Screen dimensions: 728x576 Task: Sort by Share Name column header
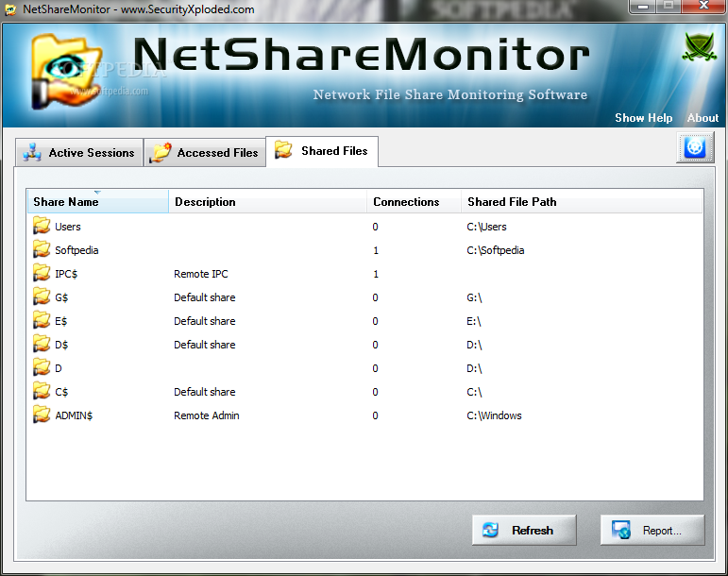[98, 201]
